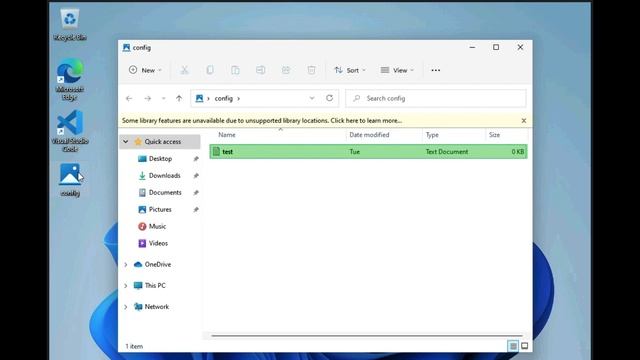Go forward with the right arrow
This screenshot has height=360, width=640.
(147, 98)
